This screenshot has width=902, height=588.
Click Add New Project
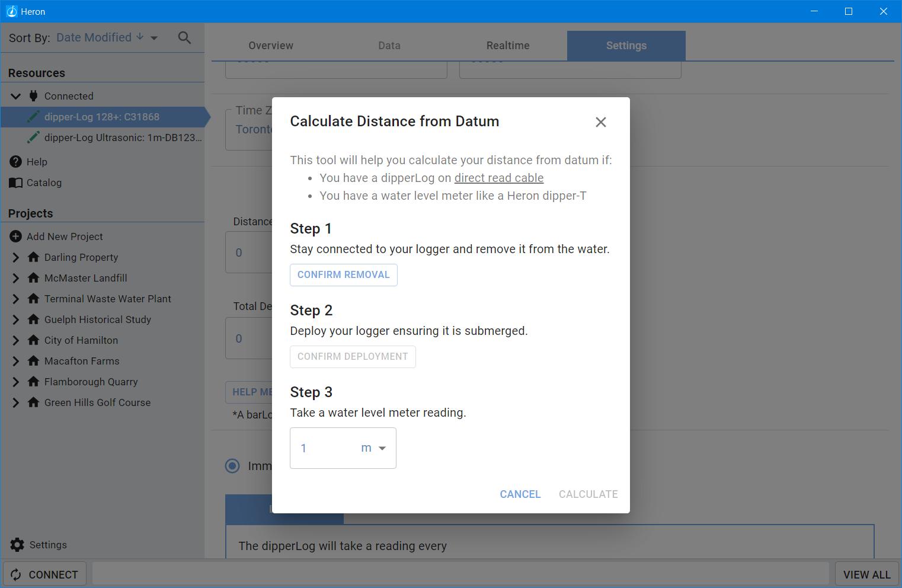pyautogui.click(x=65, y=237)
